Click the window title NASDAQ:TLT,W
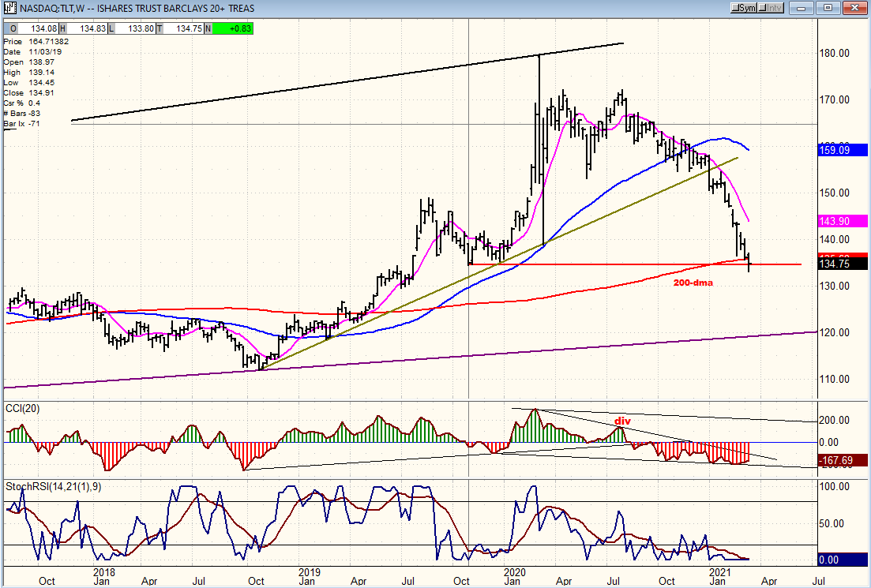This screenshot has height=588, width=871. tap(53, 9)
